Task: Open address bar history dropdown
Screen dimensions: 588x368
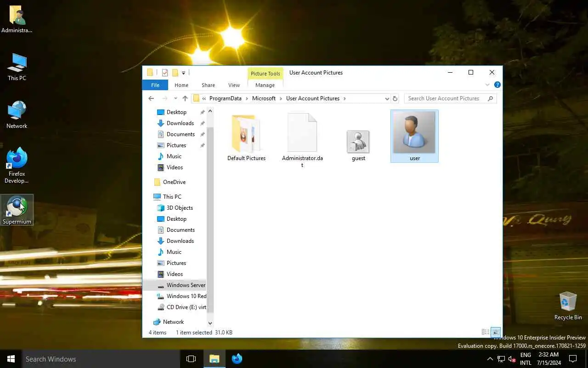Action: pos(387,98)
